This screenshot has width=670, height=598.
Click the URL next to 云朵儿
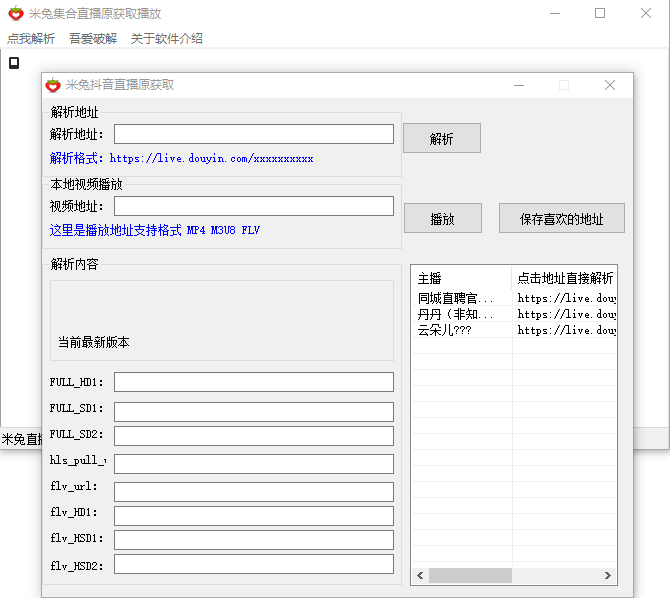pyautogui.click(x=566, y=330)
